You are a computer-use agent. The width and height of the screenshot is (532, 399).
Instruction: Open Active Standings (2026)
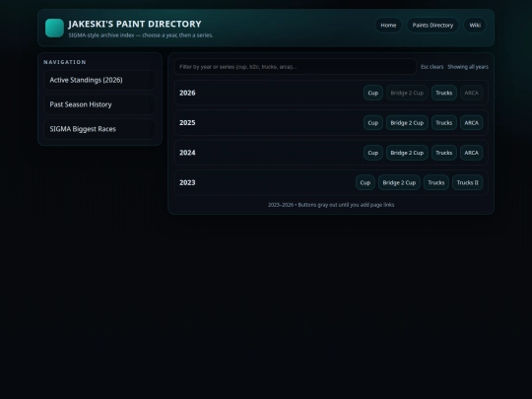pos(100,80)
